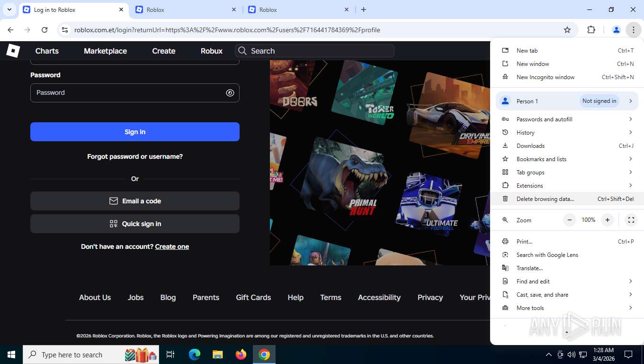
Task: Open New Incognito window
Action: pos(567,77)
